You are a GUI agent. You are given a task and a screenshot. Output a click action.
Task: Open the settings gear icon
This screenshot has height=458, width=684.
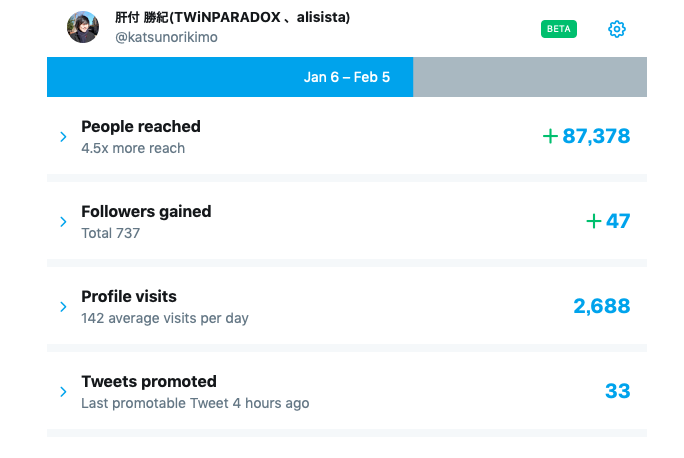tap(617, 29)
